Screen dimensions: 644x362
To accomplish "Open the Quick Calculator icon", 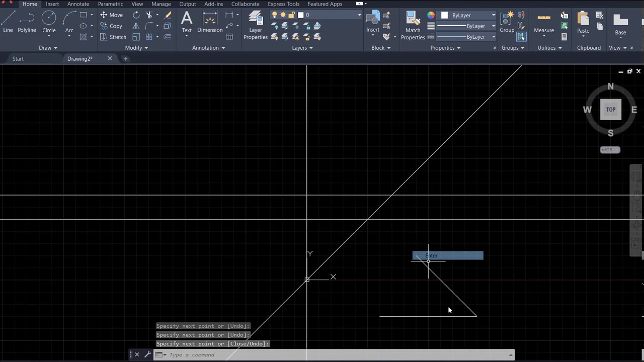I will [564, 37].
